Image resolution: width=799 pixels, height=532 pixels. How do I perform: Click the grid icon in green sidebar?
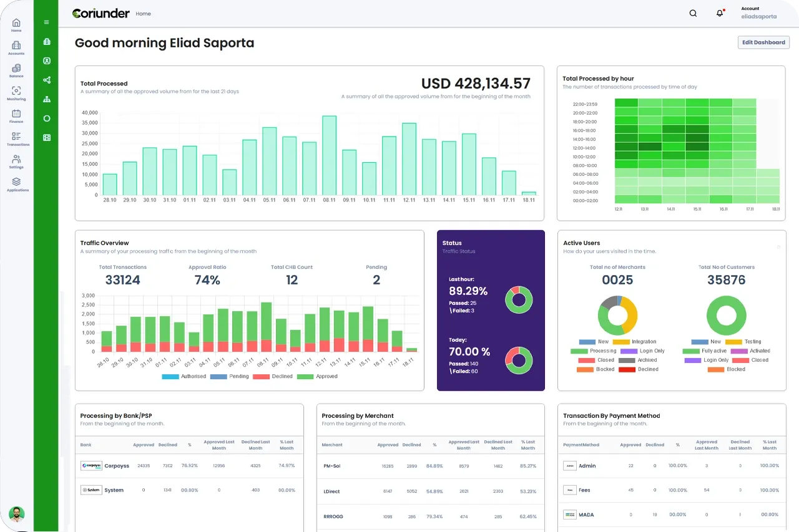tap(47, 137)
